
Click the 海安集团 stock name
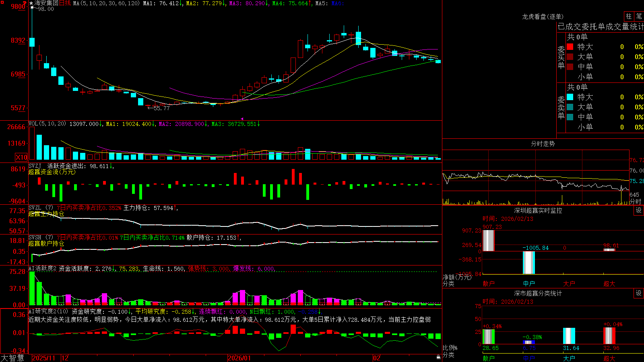[46, 3]
